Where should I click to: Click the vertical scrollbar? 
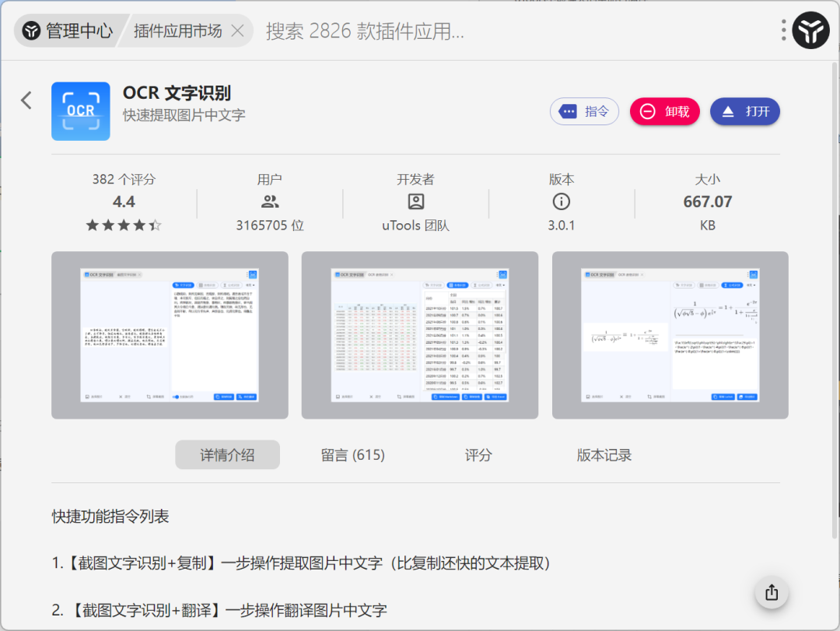(x=834, y=300)
